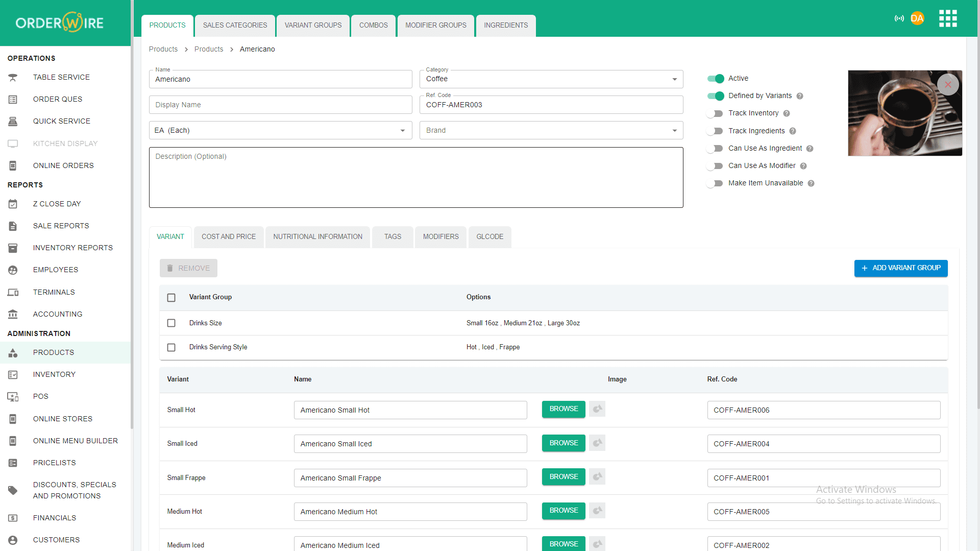
Task: Open the Cost and Price tab
Action: pyautogui.click(x=229, y=237)
